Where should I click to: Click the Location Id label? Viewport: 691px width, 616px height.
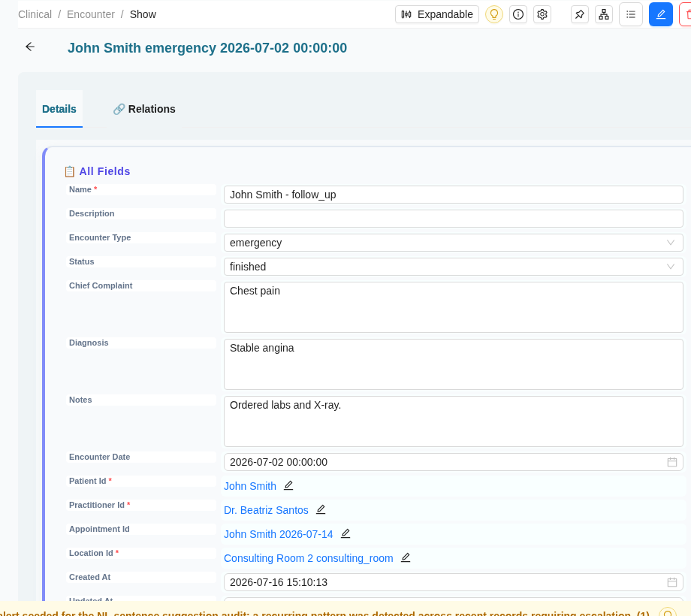pos(94,553)
